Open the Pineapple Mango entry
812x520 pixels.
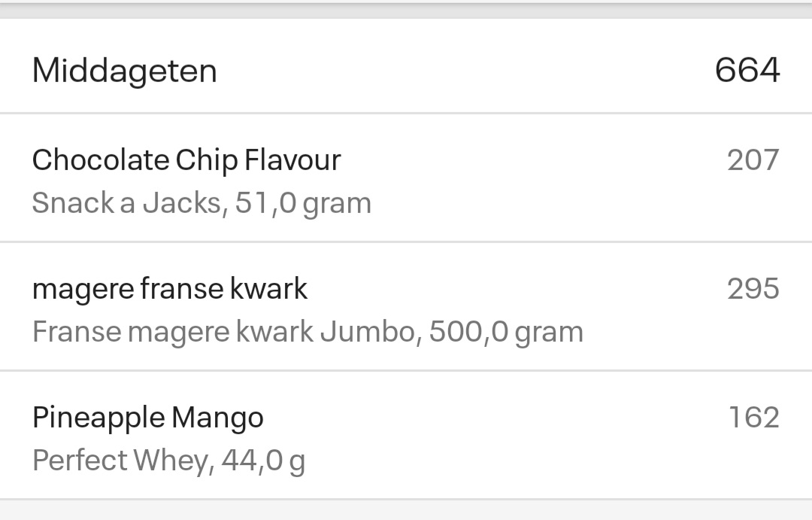pos(148,418)
